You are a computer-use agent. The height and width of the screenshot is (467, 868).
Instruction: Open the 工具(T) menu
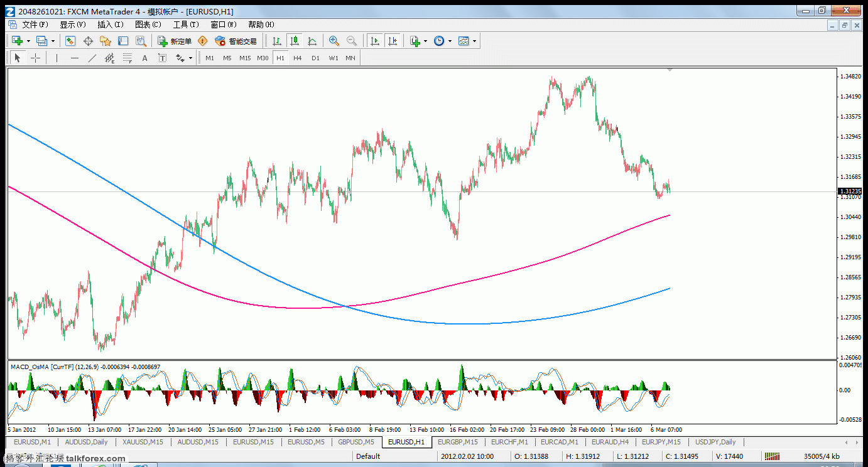pos(186,24)
